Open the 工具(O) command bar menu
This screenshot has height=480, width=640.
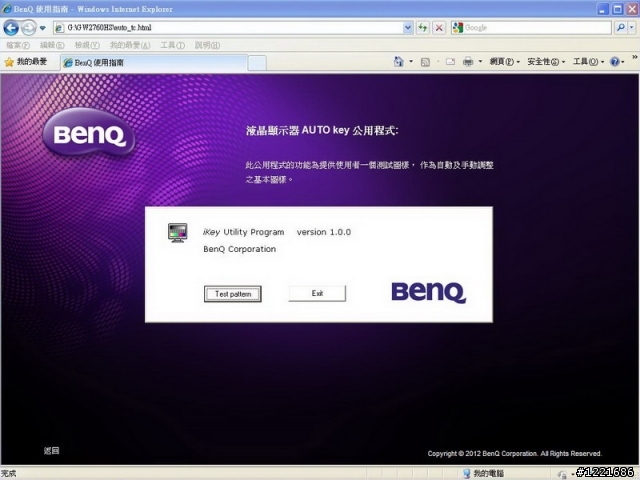tap(588, 62)
